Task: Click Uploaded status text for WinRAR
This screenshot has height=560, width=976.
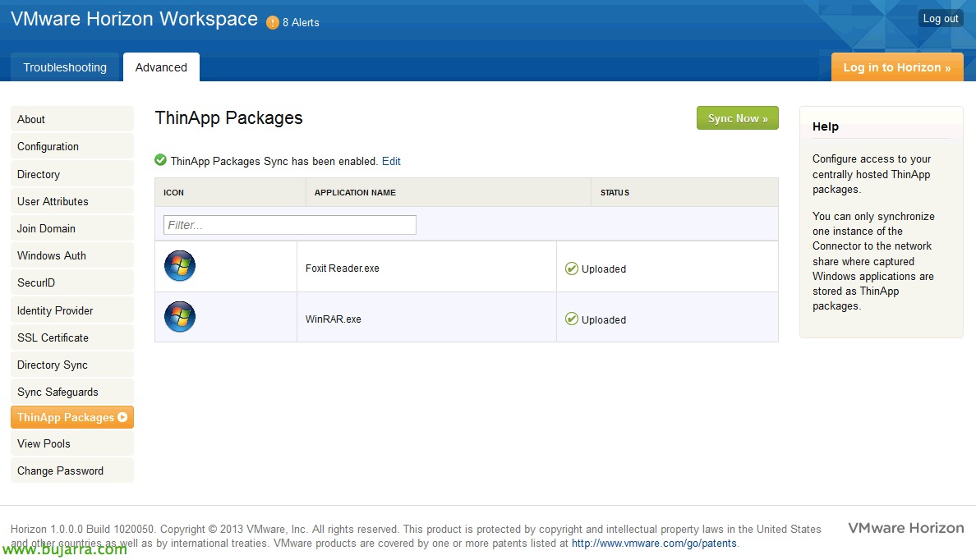Action: [x=604, y=319]
